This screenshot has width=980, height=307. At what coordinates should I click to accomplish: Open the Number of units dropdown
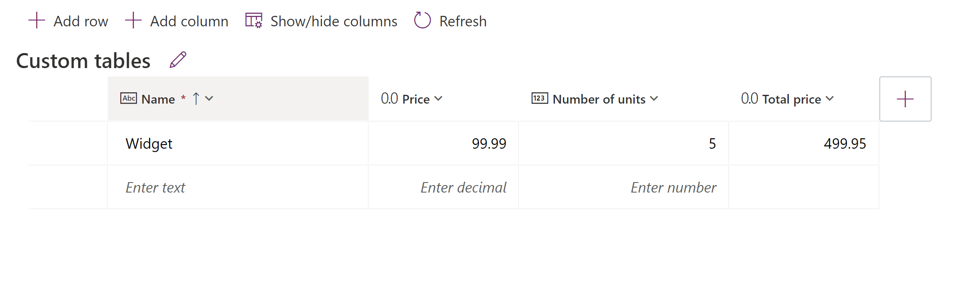653,99
